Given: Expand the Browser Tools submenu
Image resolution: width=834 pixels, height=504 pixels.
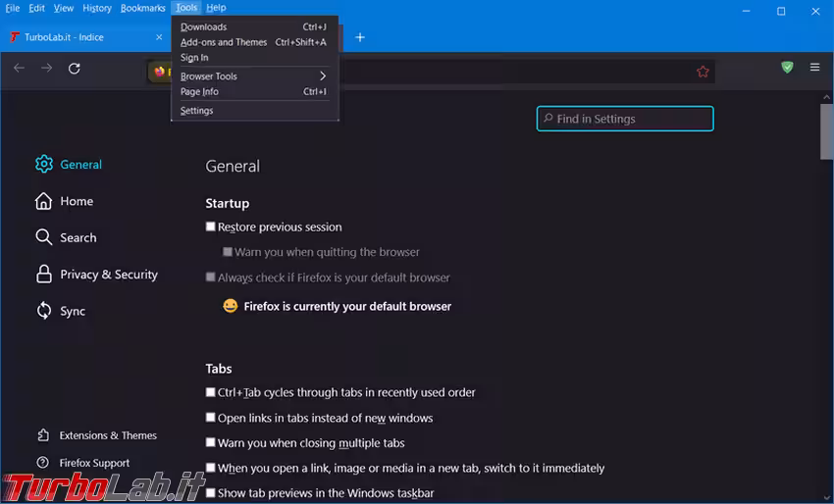Looking at the screenshot, I should (253, 76).
